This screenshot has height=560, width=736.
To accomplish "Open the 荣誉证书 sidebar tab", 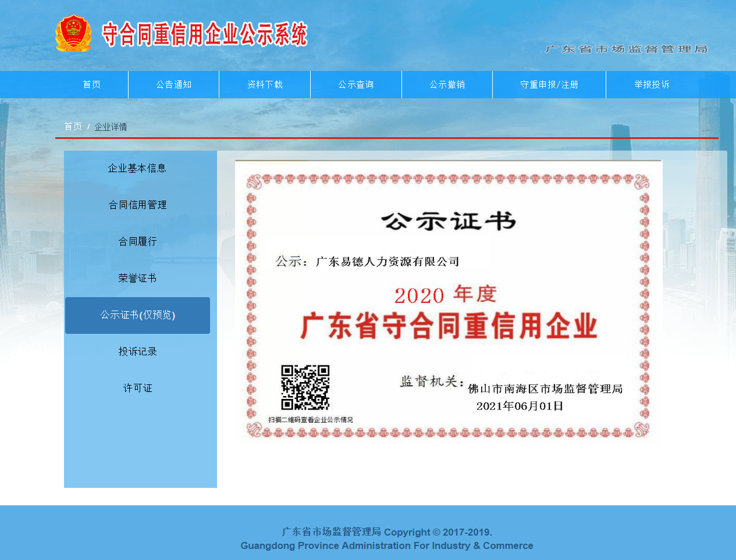I will pyautogui.click(x=137, y=279).
